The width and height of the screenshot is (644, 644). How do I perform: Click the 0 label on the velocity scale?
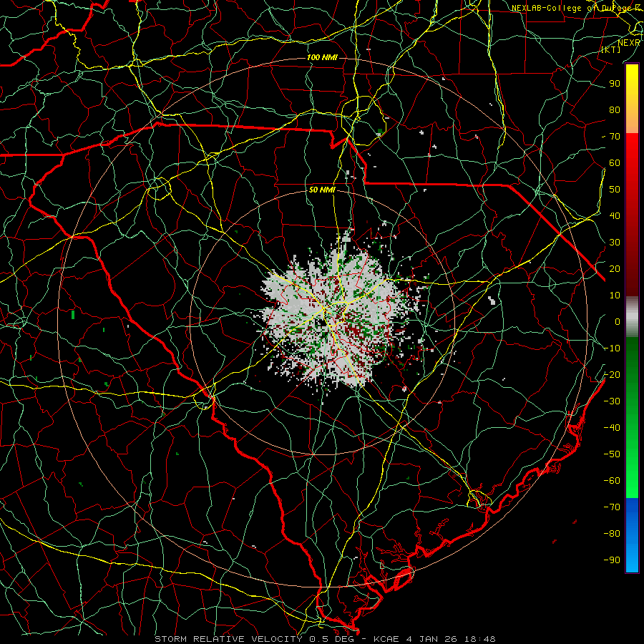tap(618, 321)
